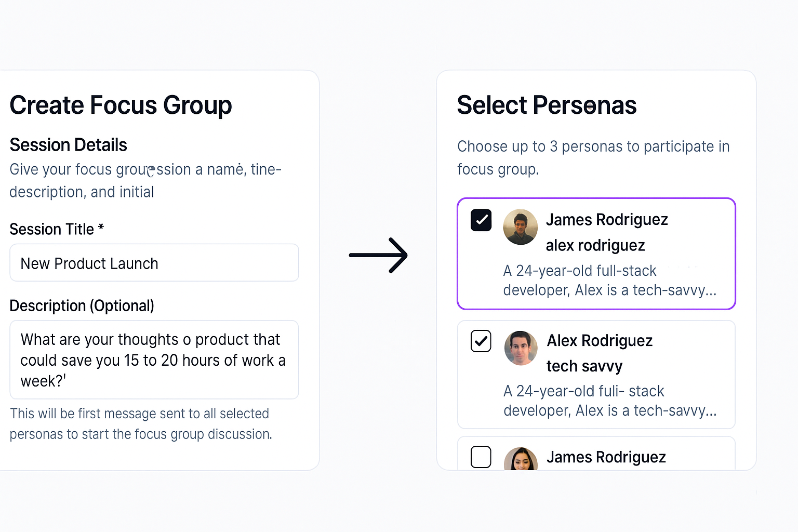This screenshot has height=532, width=798.
Task: Click the purple selection border of the first persona
Action: [596, 199]
